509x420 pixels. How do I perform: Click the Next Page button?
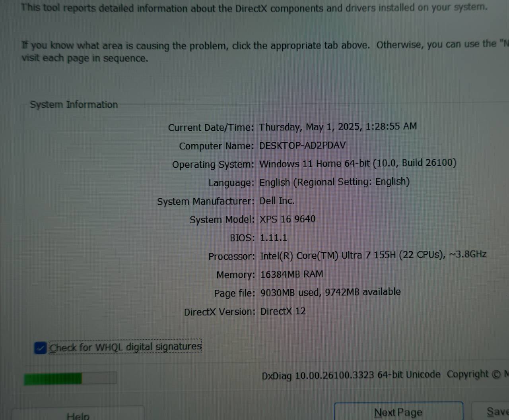pos(398,412)
